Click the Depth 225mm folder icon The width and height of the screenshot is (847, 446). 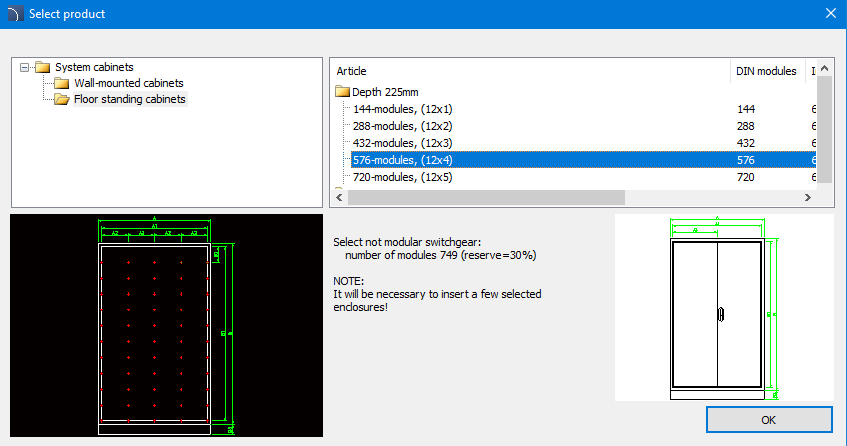click(x=342, y=92)
